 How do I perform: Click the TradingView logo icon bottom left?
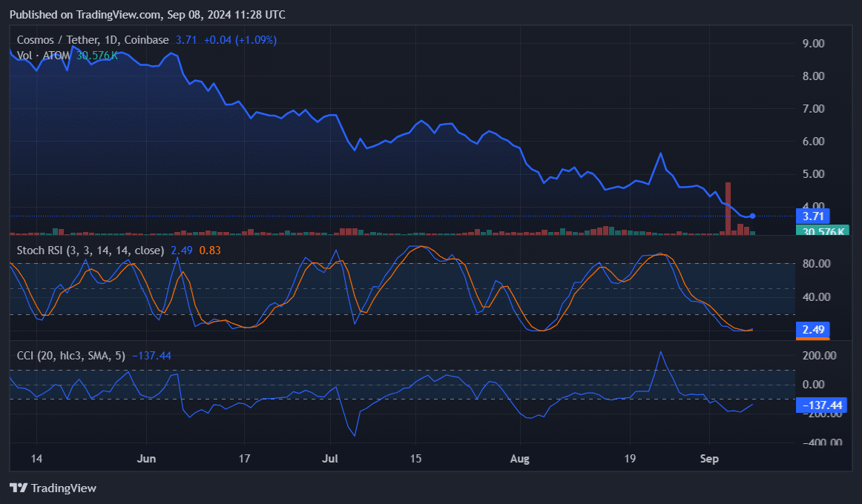pyautogui.click(x=18, y=488)
